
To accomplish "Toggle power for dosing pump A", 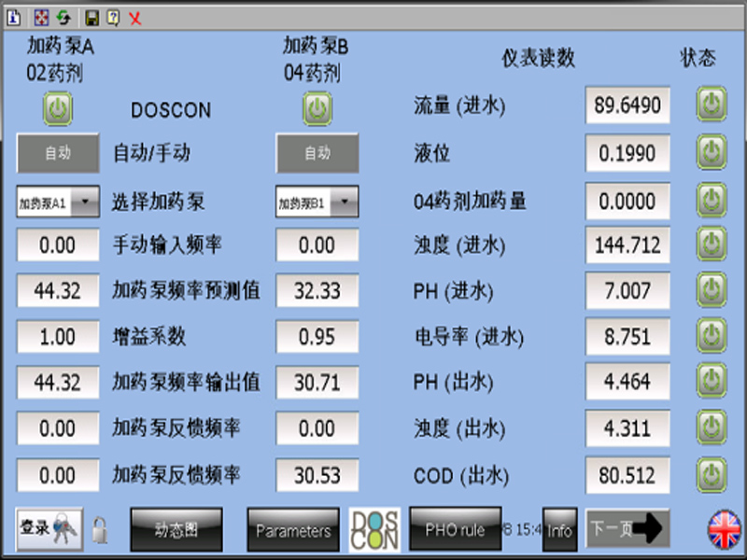I will pyautogui.click(x=58, y=109).
